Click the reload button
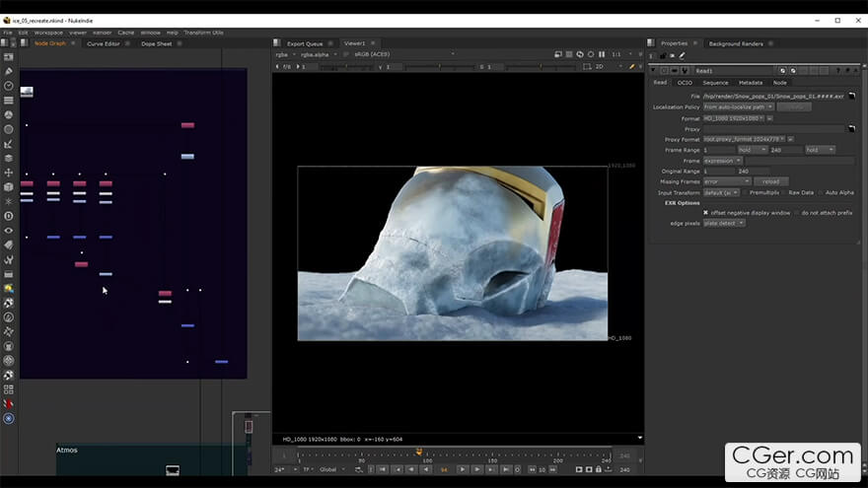This screenshot has height=488, width=868. coord(770,181)
